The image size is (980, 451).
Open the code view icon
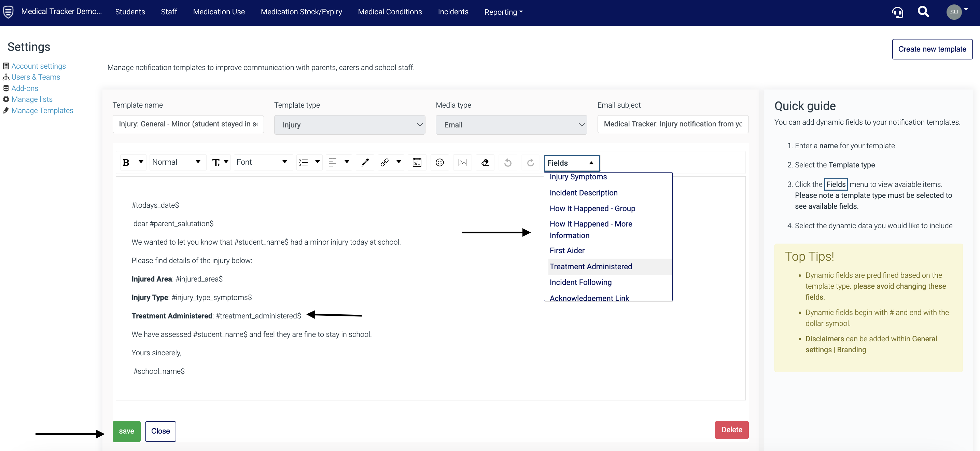[417, 162]
